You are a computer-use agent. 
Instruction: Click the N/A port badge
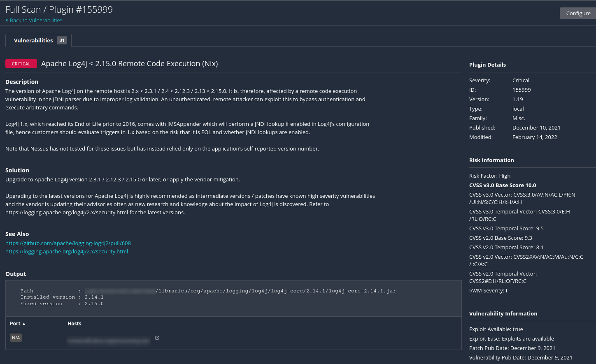[x=16, y=338]
